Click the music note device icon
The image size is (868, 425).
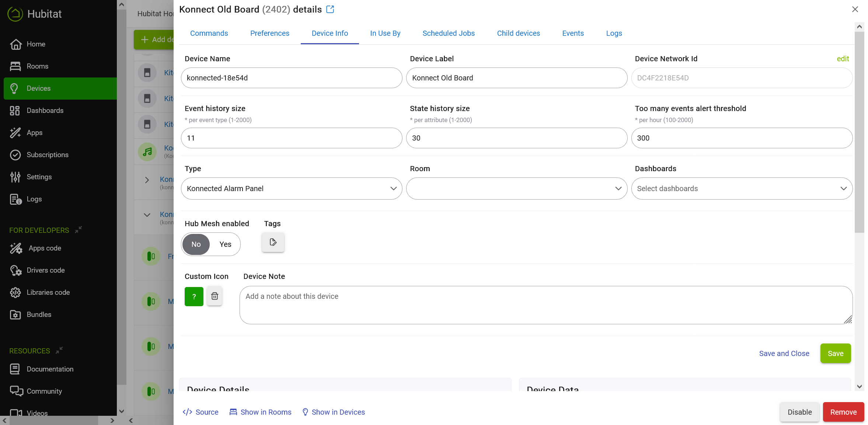[147, 152]
